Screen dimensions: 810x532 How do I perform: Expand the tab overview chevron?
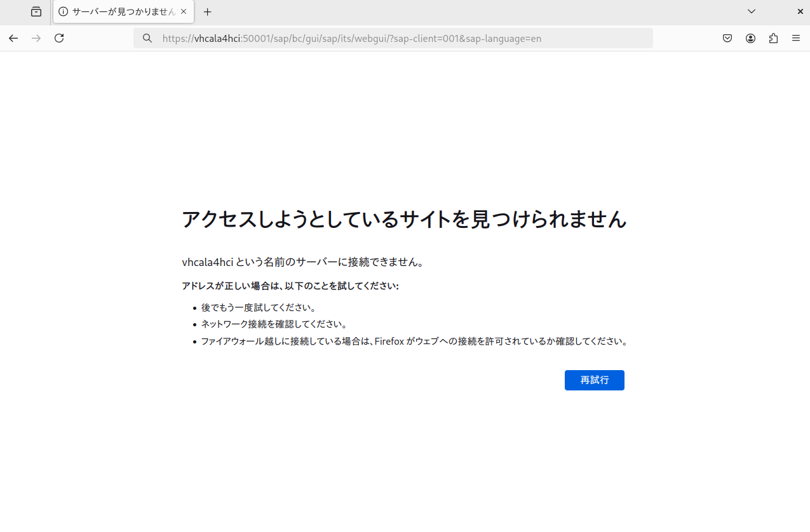(x=751, y=11)
